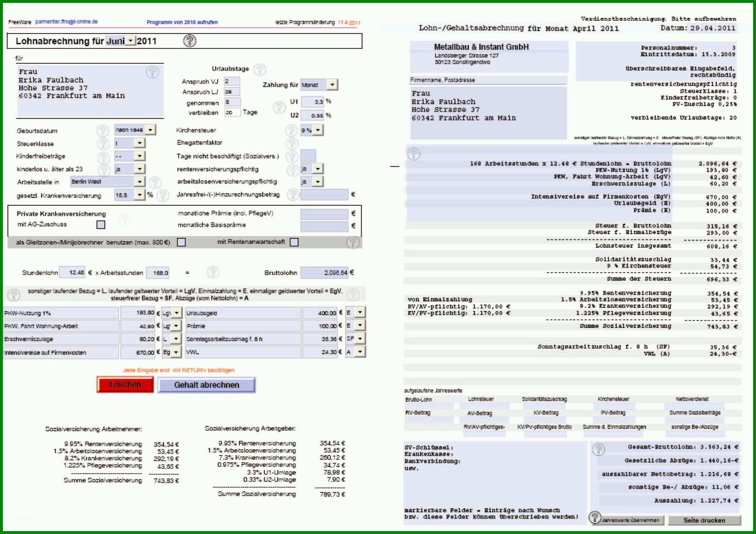The width and height of the screenshot is (756, 534).
Task: Click the Anspruch LJ input field
Action: click(x=232, y=91)
